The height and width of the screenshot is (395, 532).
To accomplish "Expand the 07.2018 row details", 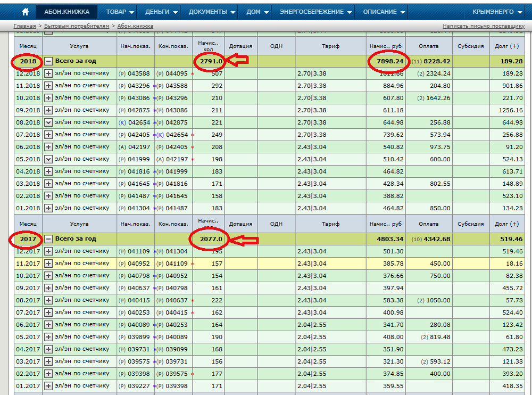I will (48, 135).
